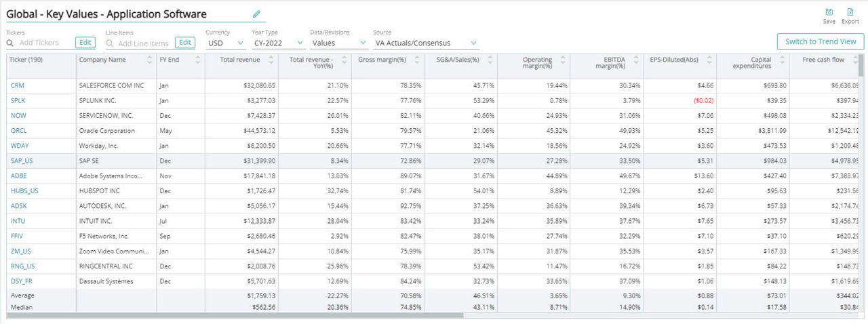Select the SALESFORCE COM INC company cell
Image resolution: width=868 pixels, height=324 pixels.
point(117,85)
